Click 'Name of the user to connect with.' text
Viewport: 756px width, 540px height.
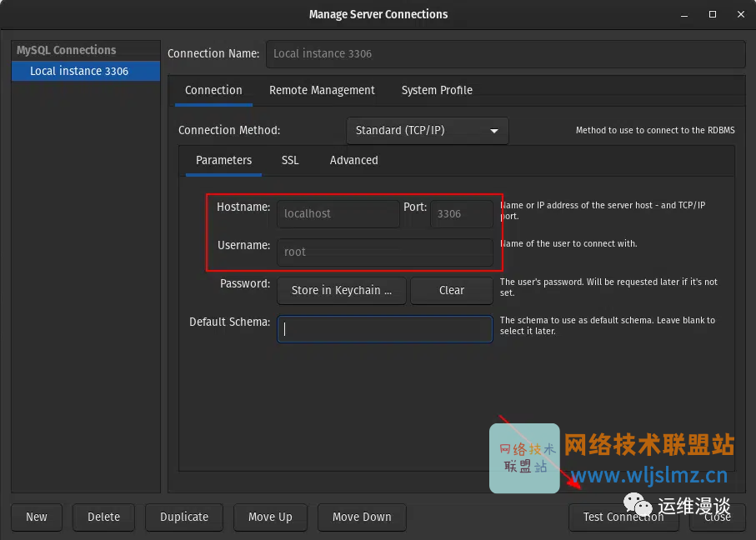[568, 243]
